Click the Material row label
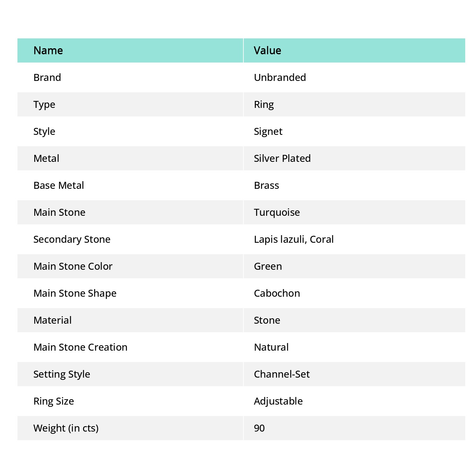This screenshot has width=476, height=476. coord(53,320)
